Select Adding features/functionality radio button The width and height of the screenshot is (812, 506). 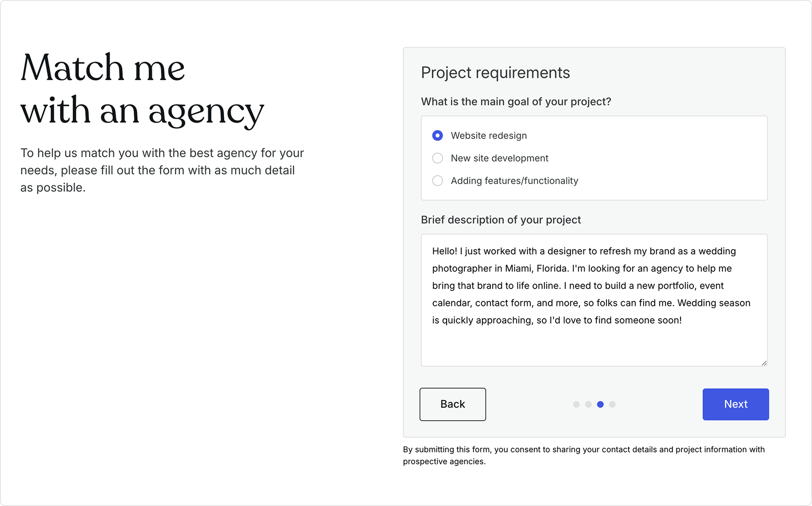tap(437, 181)
